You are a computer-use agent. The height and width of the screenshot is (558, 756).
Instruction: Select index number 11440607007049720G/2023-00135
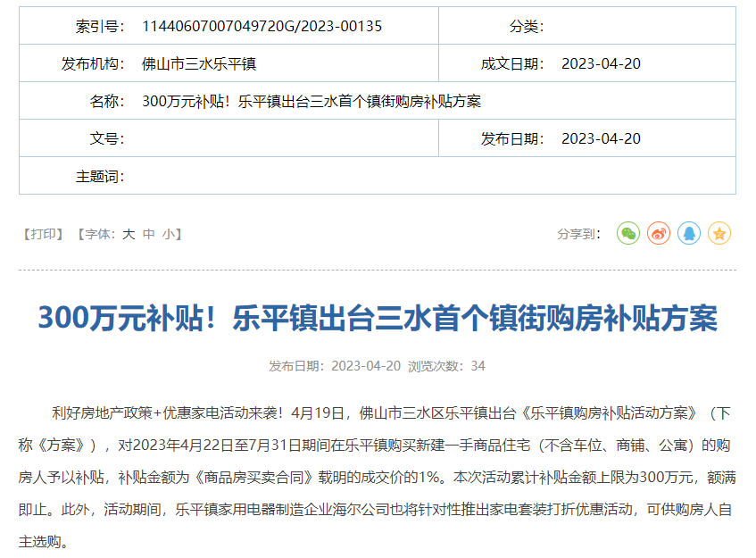(262, 26)
